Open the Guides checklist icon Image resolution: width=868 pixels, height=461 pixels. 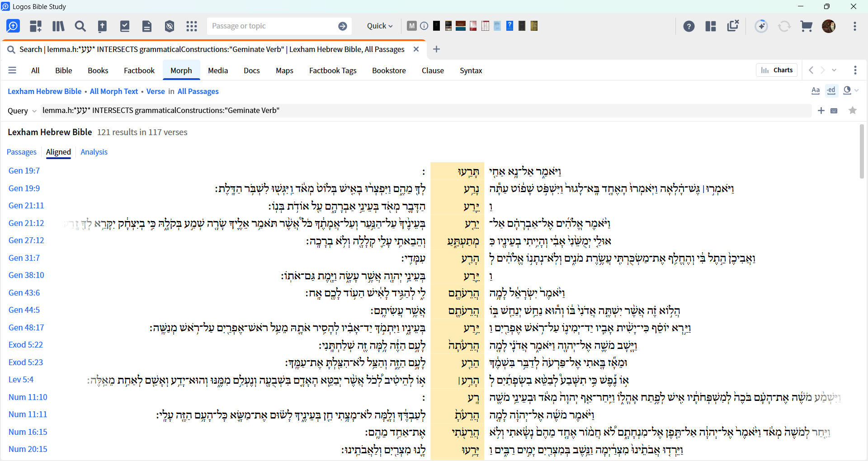click(125, 26)
